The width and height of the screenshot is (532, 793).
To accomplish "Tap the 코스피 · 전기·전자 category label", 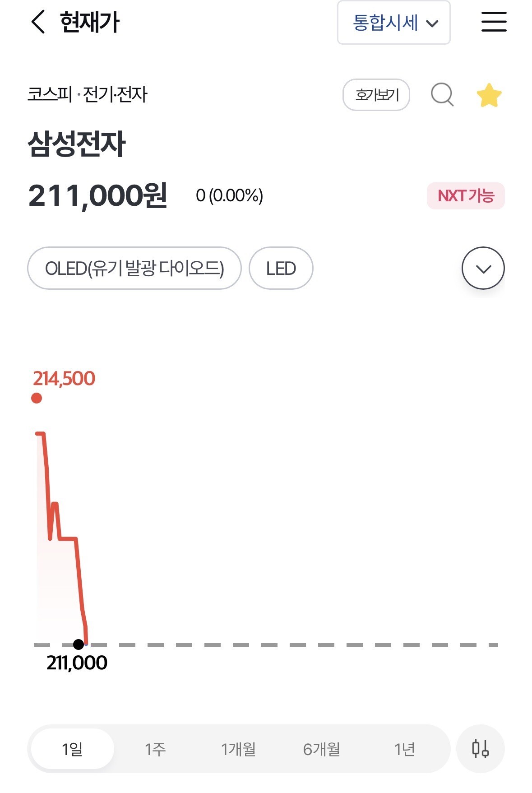I will (88, 94).
